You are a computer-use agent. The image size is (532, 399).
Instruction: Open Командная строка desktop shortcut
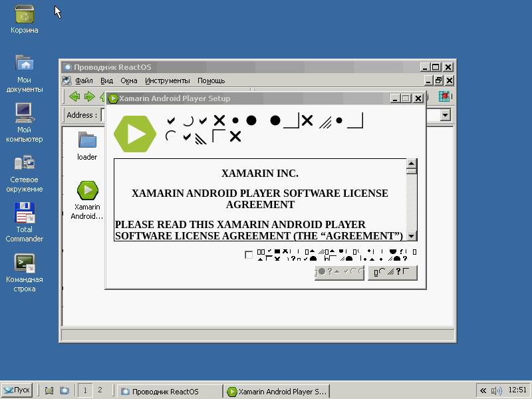24,273
